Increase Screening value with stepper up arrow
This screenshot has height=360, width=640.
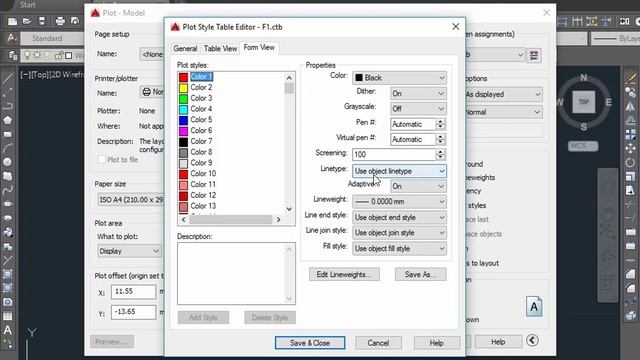pos(440,151)
